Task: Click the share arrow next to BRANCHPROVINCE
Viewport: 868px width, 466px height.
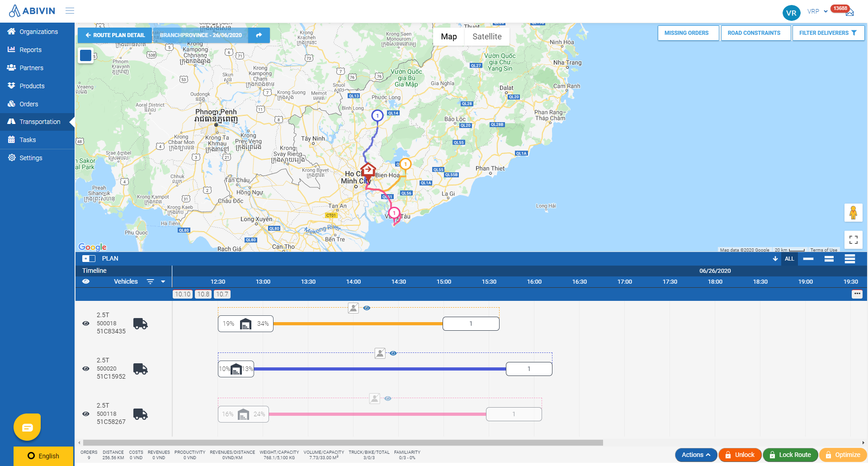Action: (259, 35)
